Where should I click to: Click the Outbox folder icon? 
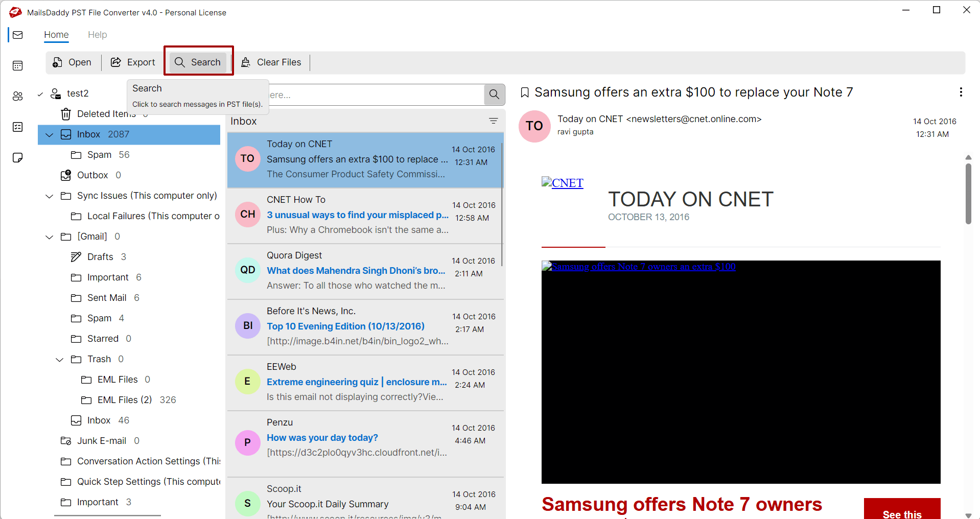pos(66,175)
